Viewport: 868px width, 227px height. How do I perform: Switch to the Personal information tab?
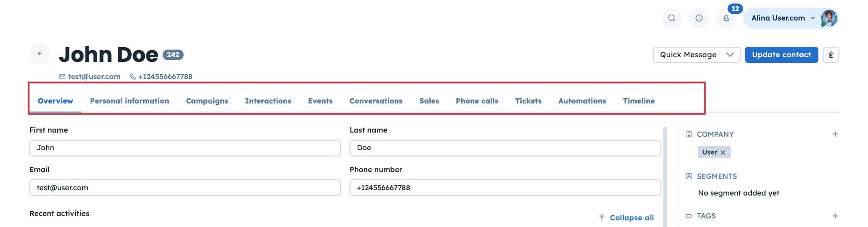[129, 101]
